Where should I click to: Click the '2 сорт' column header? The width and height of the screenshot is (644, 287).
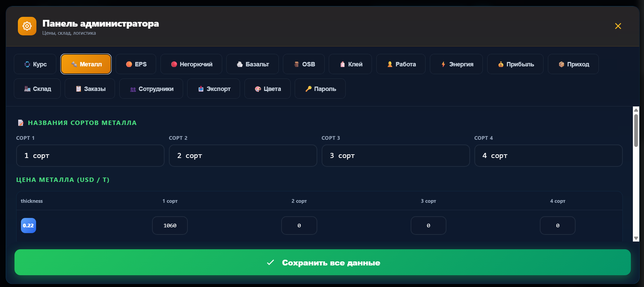click(x=299, y=201)
